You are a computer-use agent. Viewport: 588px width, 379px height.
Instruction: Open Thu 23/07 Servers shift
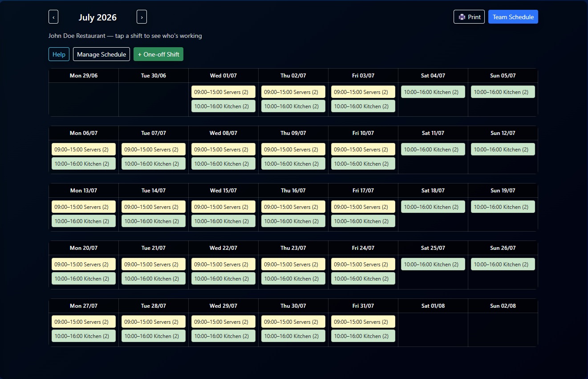pyautogui.click(x=293, y=264)
